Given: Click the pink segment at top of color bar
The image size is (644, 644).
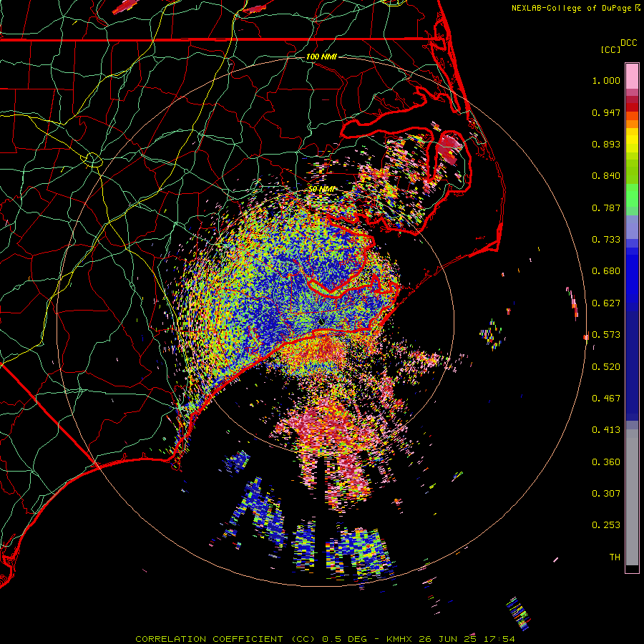Looking at the screenshot, I should pos(632,77).
